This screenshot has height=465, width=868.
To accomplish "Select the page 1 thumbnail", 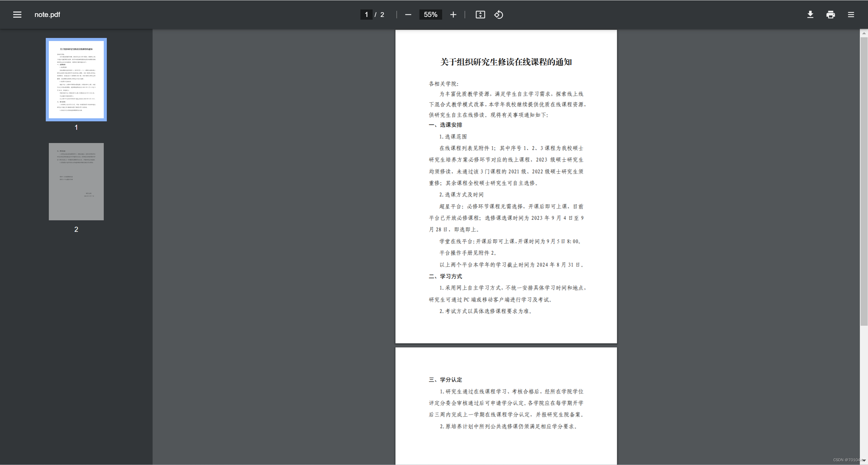I will click(x=76, y=80).
